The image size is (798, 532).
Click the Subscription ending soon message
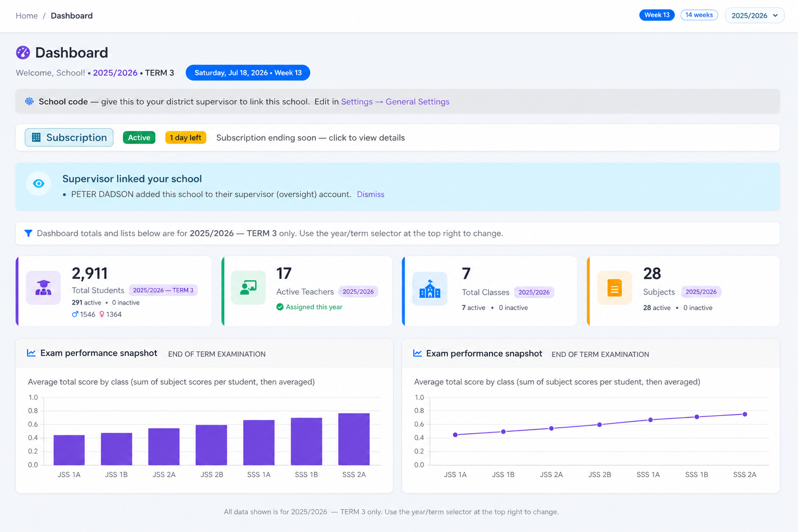coord(311,138)
